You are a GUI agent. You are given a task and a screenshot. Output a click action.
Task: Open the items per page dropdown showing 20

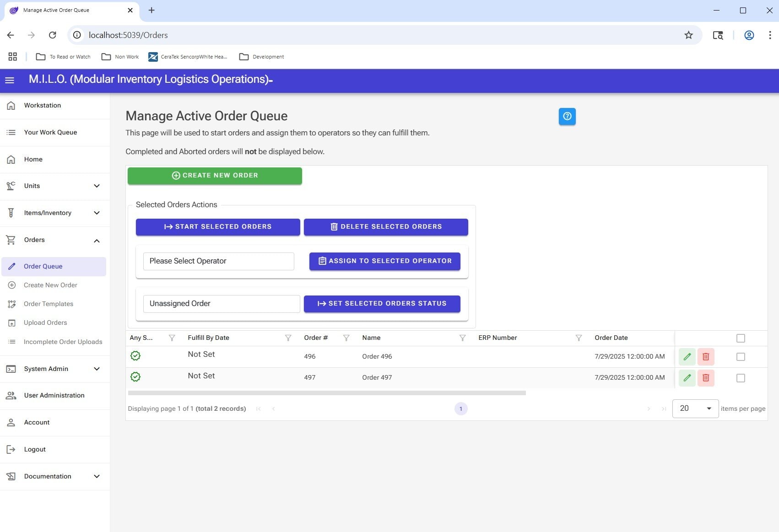point(695,408)
